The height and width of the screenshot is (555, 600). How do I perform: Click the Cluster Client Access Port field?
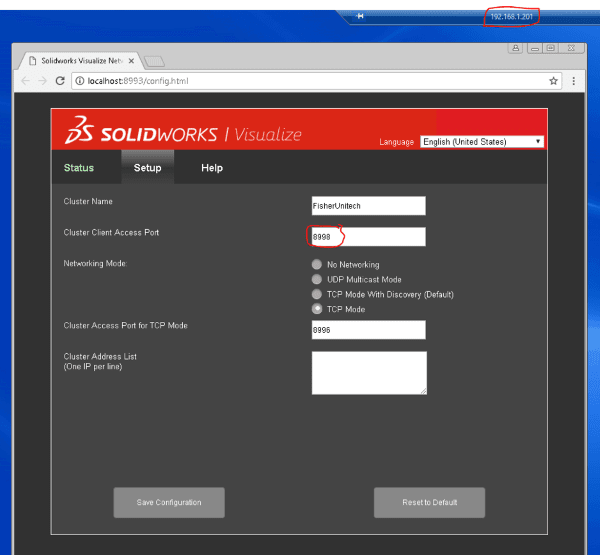click(x=368, y=237)
